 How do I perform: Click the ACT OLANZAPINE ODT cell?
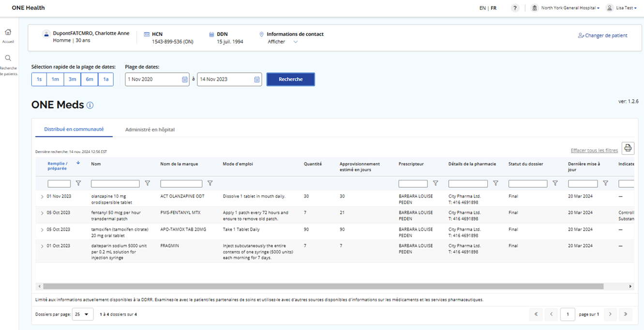pos(182,196)
